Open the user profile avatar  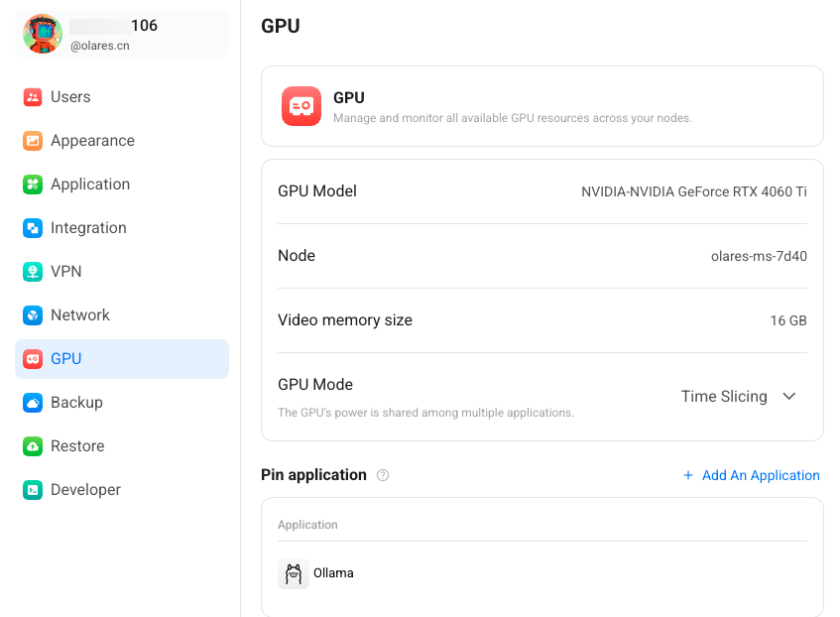pos(43,34)
